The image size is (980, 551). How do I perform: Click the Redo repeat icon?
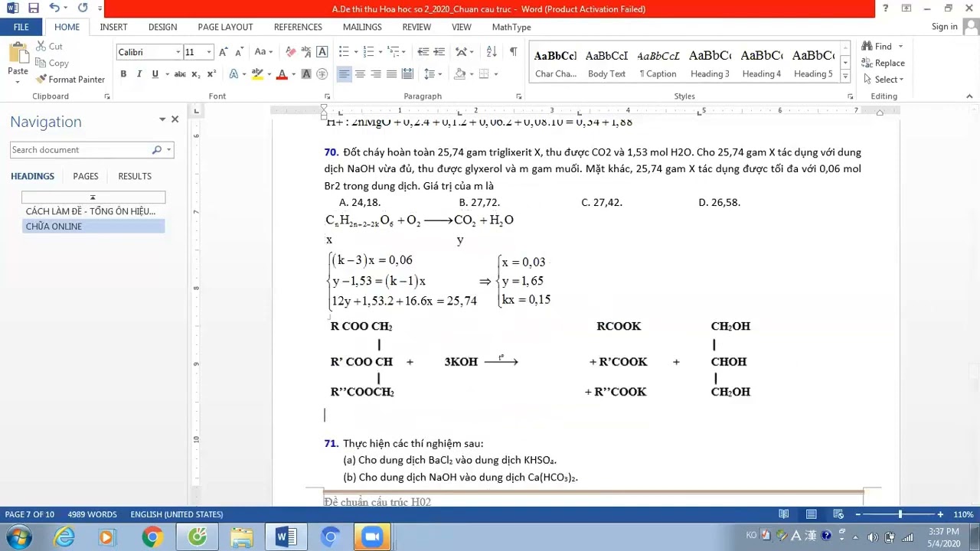click(x=83, y=8)
